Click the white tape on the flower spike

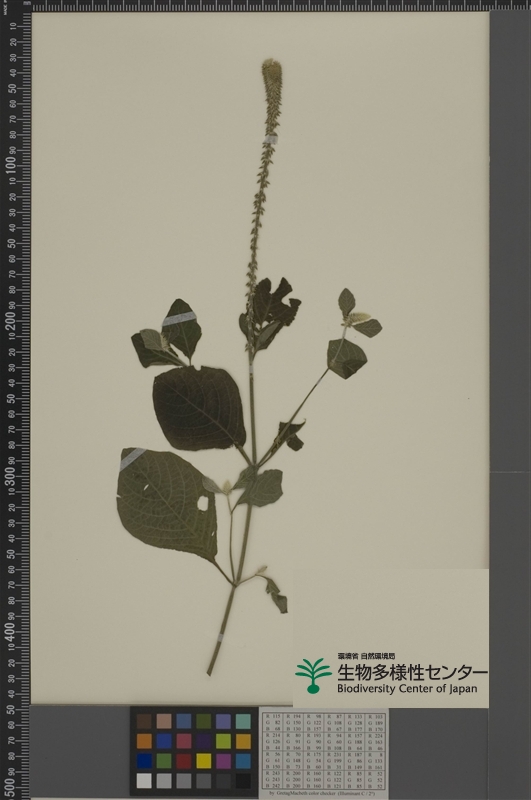pos(271,139)
